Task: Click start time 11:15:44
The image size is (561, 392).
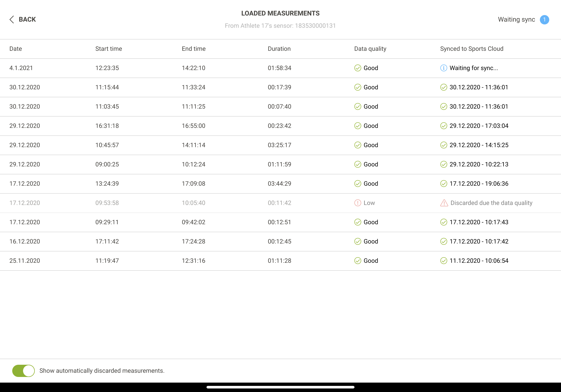Action: [107, 87]
